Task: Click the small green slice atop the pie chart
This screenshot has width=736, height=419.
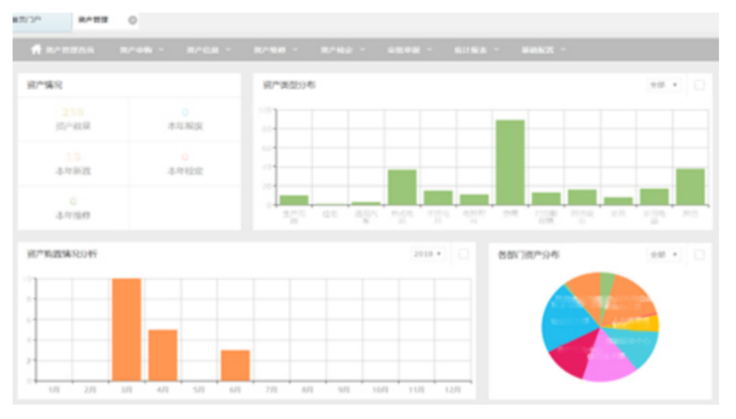Action: coord(606,286)
